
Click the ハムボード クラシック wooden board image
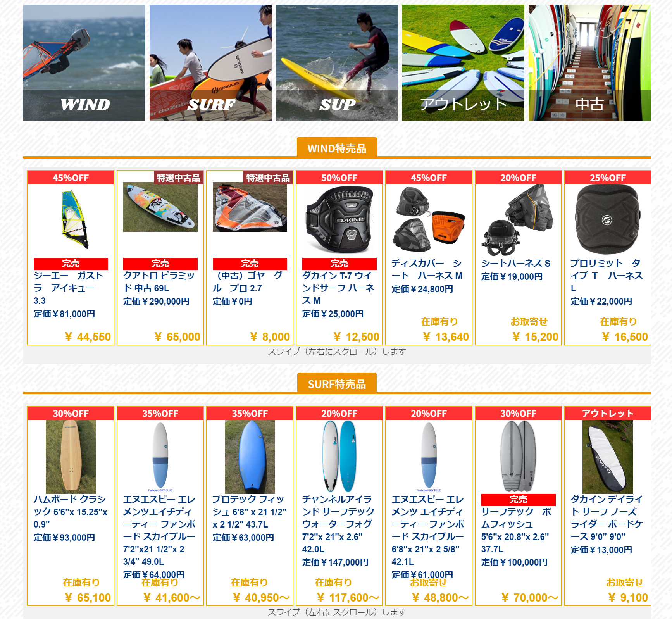71,457
